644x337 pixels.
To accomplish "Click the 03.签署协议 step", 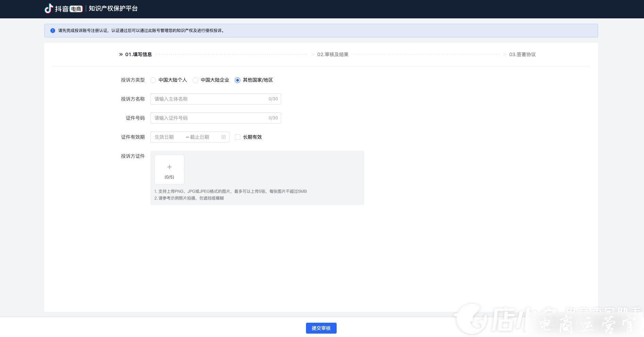I will click(x=522, y=54).
